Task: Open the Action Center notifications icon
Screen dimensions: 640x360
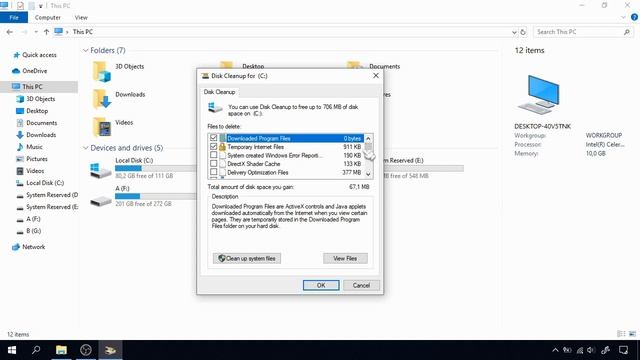Action: [623, 350]
